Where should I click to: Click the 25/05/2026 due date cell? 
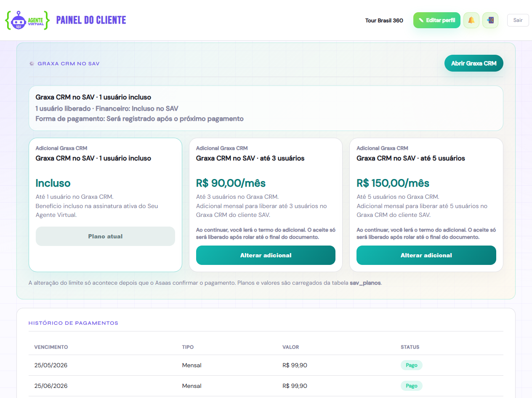coord(51,365)
